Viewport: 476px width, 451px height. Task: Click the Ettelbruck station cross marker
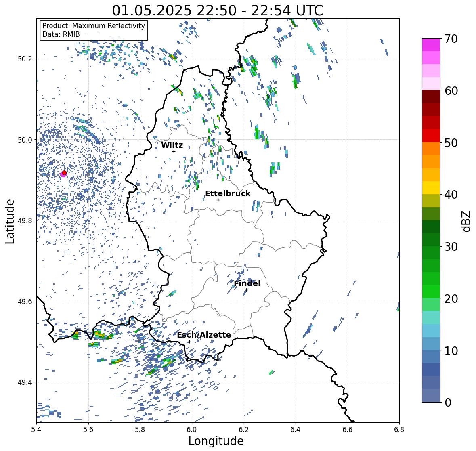(x=218, y=200)
